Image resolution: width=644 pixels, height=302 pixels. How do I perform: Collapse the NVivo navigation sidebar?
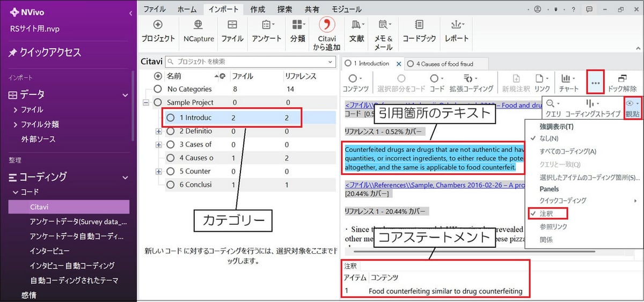[x=130, y=13]
